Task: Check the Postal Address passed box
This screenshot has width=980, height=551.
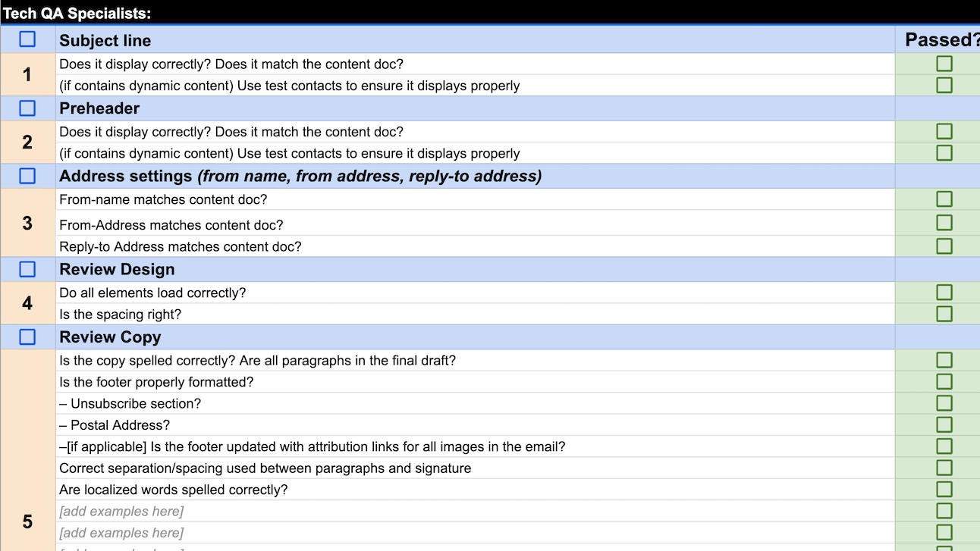Action: click(944, 424)
